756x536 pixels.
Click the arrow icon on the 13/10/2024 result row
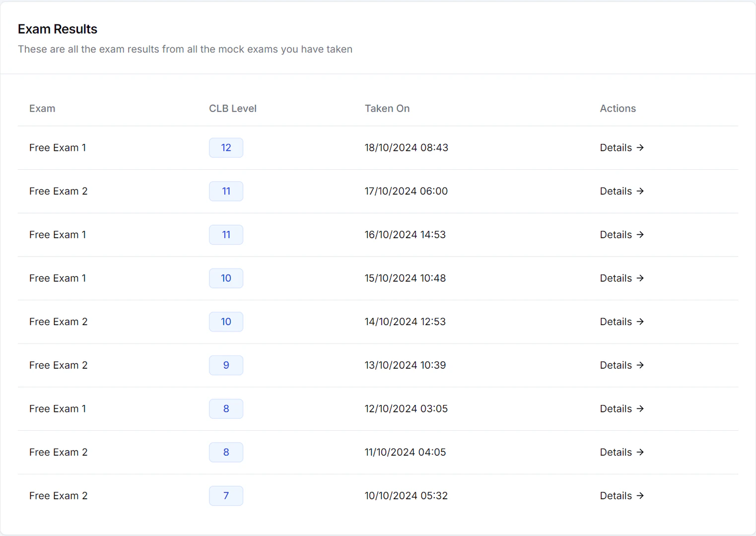point(640,365)
